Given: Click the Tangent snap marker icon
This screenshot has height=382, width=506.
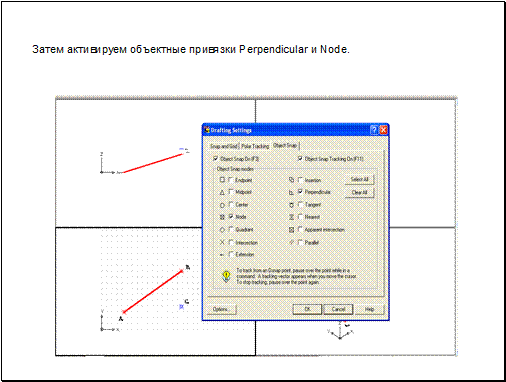Looking at the screenshot, I should pos(291,205).
